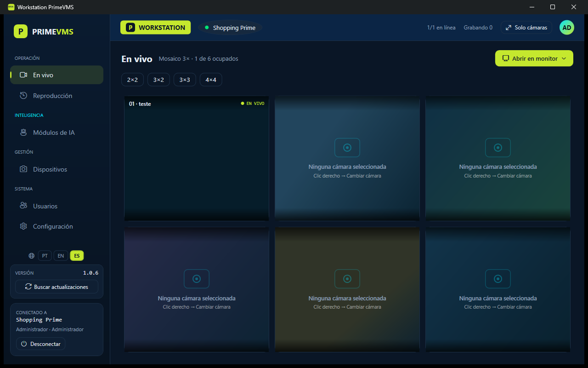Click the gear icon beside Configuración
The height and width of the screenshot is (368, 588).
[x=23, y=226]
